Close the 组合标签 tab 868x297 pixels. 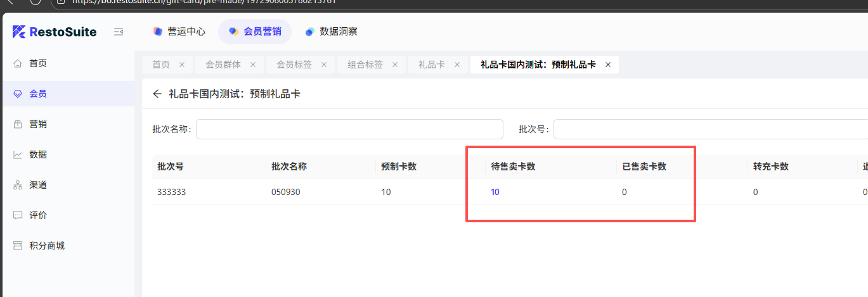[x=394, y=65]
